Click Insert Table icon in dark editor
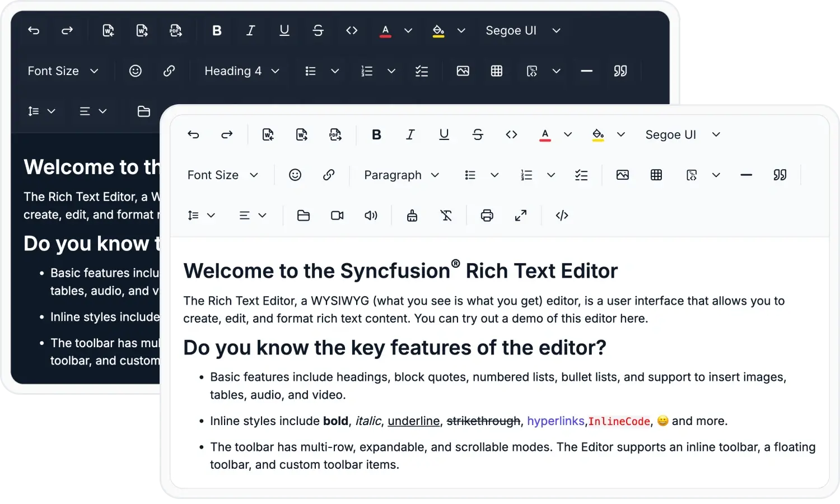The width and height of the screenshot is (840, 504). 497,71
